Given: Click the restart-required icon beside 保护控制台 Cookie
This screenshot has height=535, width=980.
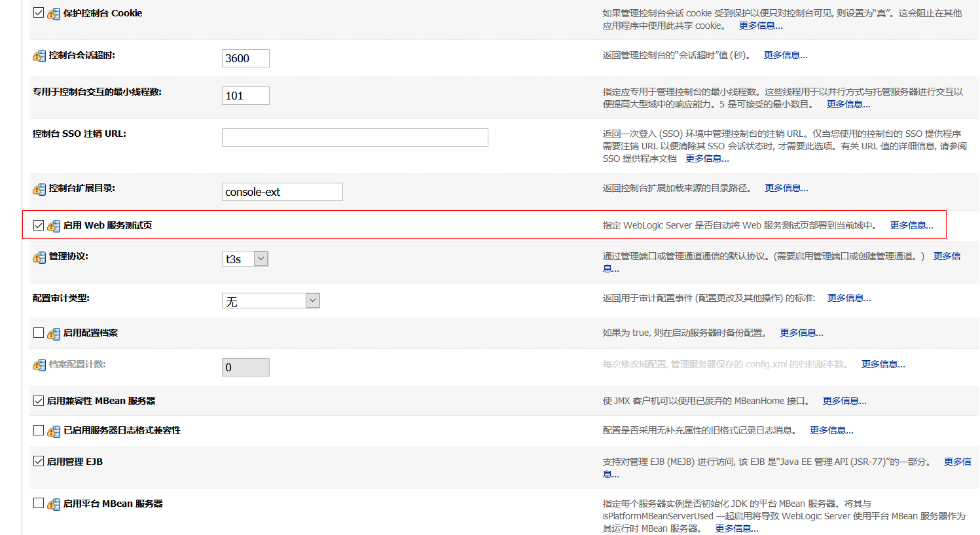Looking at the screenshot, I should coord(54,14).
